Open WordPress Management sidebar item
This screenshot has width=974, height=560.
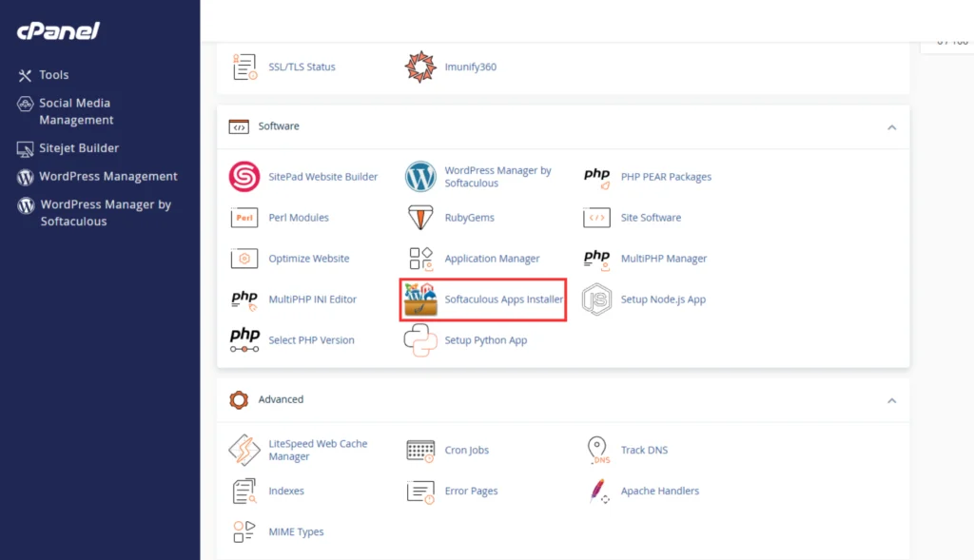[108, 177]
